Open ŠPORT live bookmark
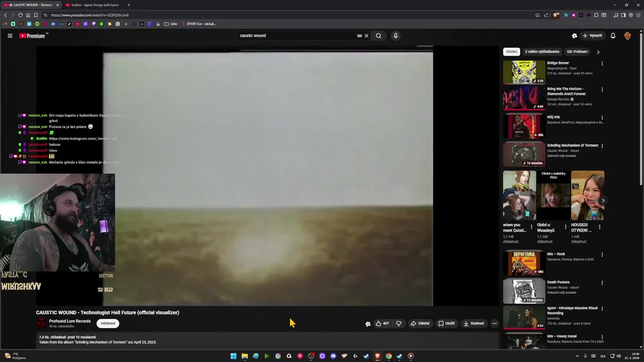Image resolution: width=644 pixels, height=362 pixels. coord(199,24)
